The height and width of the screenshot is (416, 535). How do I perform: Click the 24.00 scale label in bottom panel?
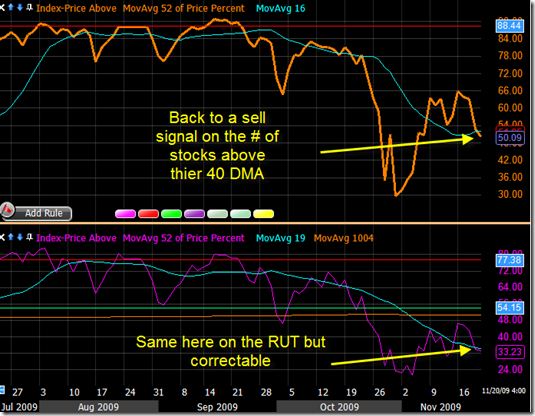[510, 370]
